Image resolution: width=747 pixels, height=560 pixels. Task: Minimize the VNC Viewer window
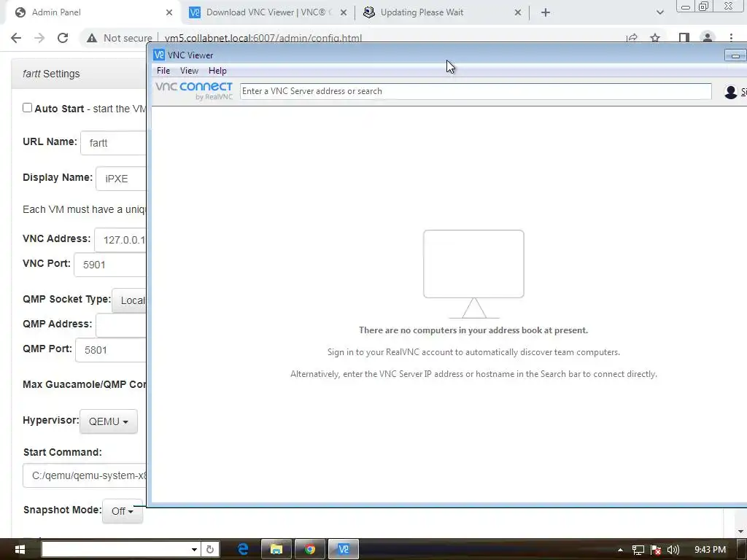[x=735, y=55]
